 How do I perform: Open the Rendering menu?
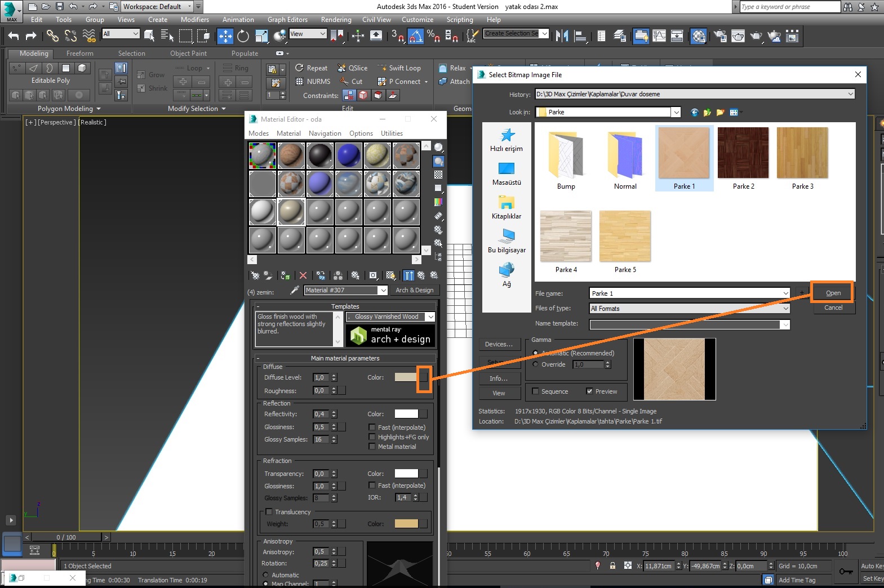pos(336,20)
